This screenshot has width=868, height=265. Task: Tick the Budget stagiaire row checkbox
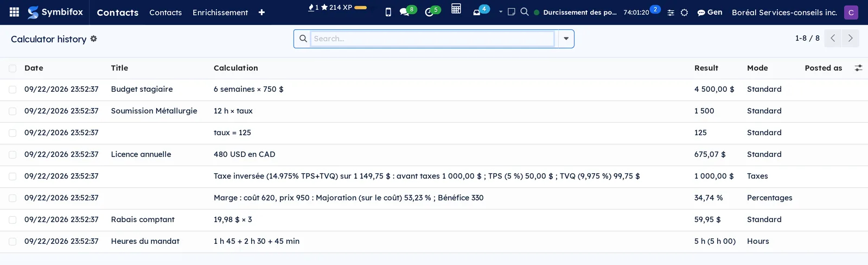12,90
